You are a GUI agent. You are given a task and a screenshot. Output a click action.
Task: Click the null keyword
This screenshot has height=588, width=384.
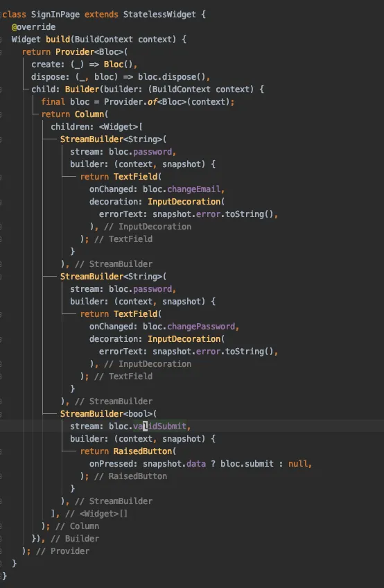[x=298, y=463]
